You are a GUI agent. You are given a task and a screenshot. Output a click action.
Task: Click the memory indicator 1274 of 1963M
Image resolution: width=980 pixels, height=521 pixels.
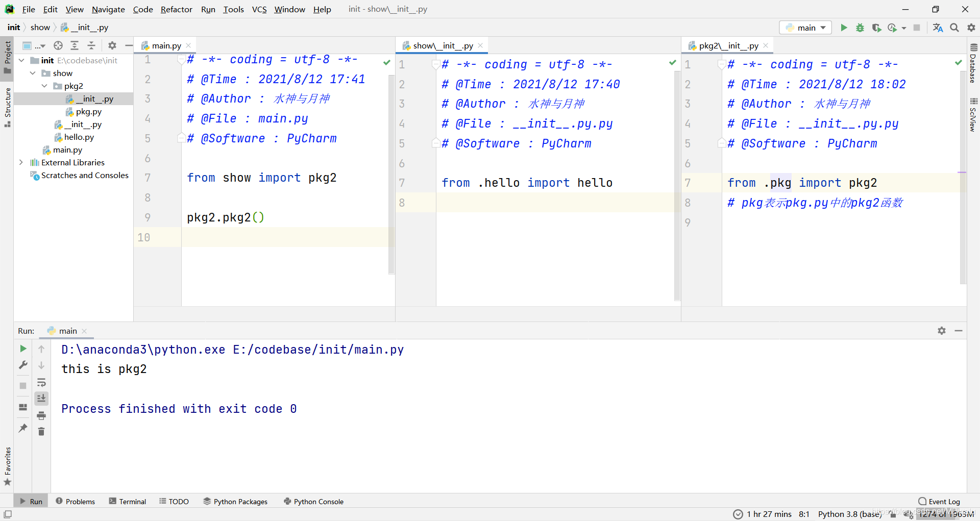click(946, 514)
